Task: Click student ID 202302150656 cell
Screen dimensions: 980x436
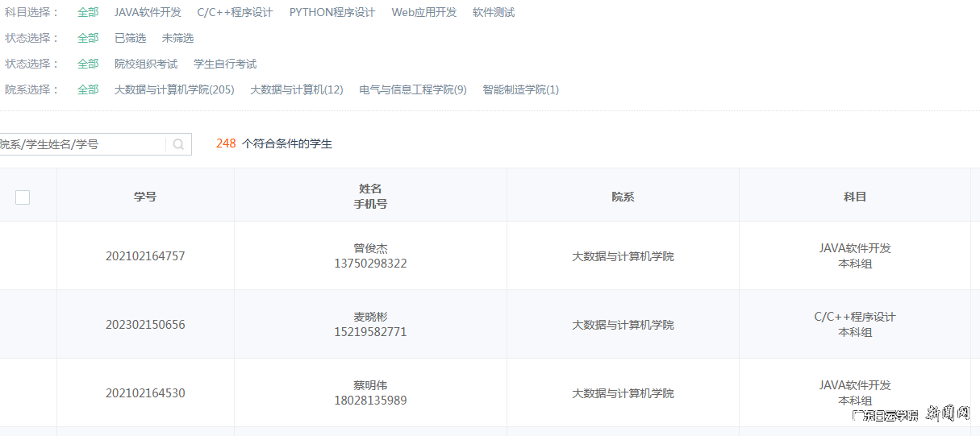Action: click(145, 325)
